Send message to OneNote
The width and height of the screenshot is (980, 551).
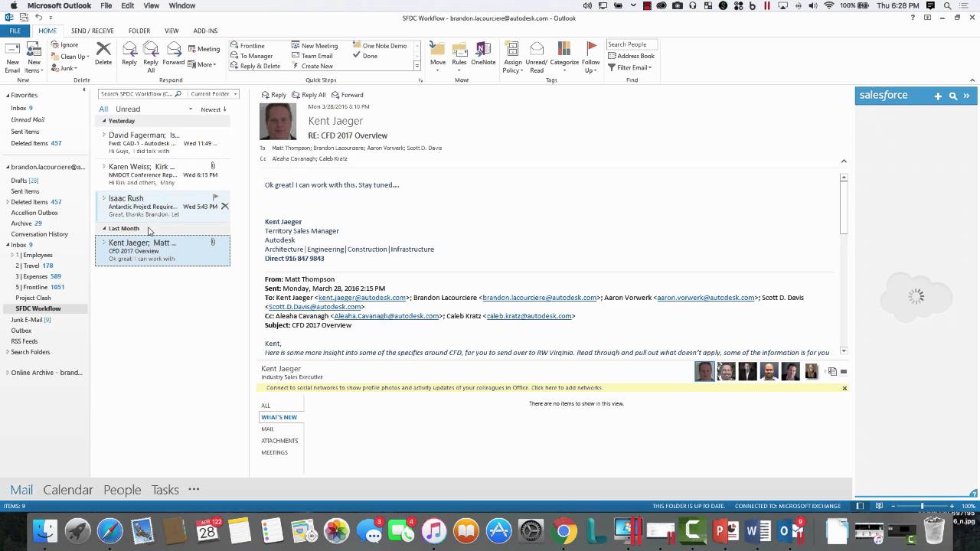483,54
